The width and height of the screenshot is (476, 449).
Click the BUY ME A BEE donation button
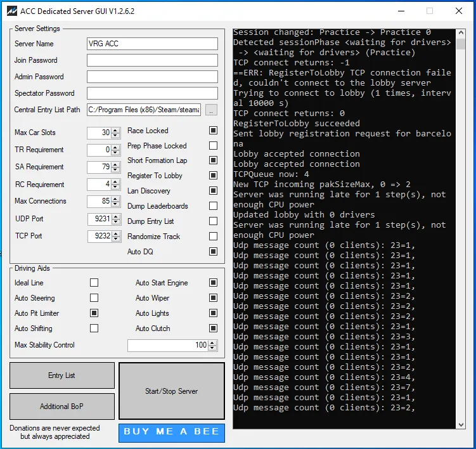coord(172,433)
